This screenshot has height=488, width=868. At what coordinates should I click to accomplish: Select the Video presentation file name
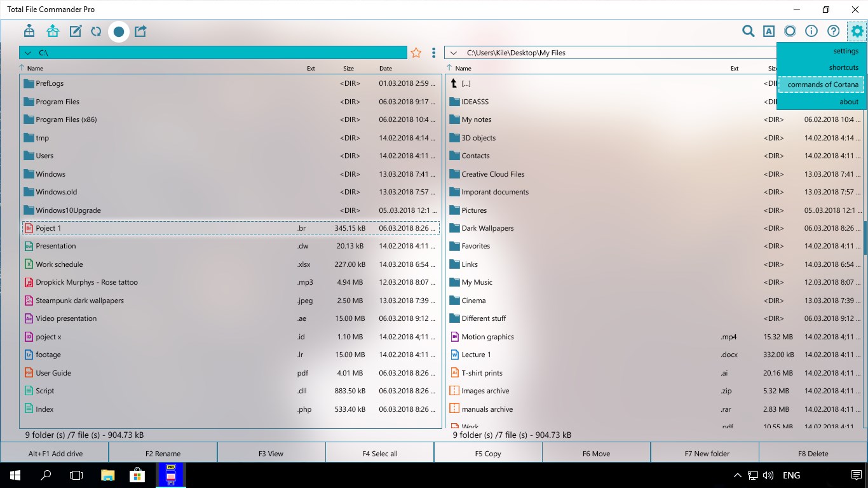click(x=66, y=318)
